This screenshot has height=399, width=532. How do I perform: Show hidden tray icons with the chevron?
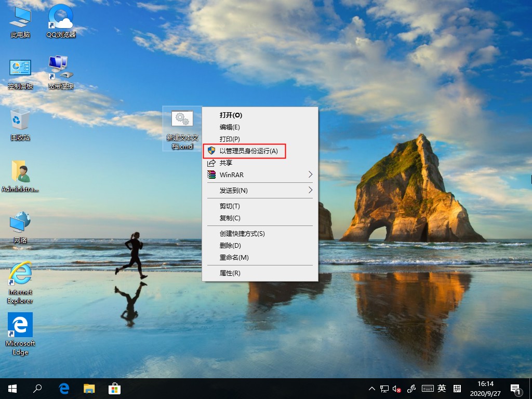coord(371,388)
